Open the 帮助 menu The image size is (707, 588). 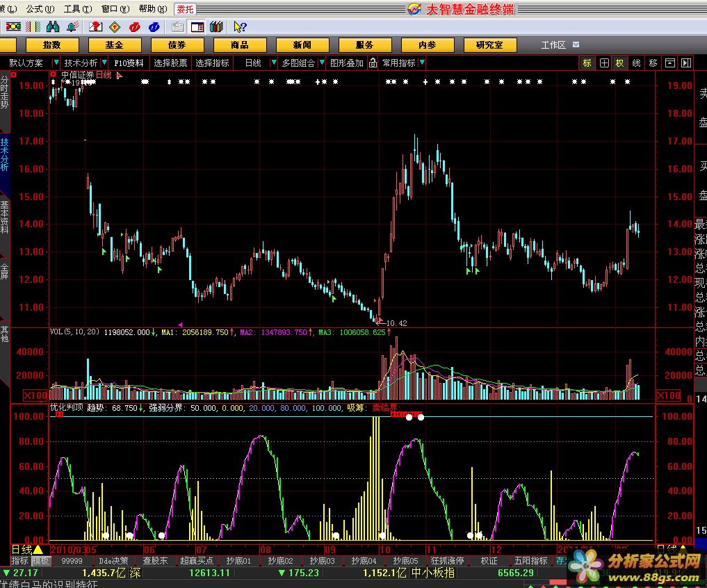(152, 9)
